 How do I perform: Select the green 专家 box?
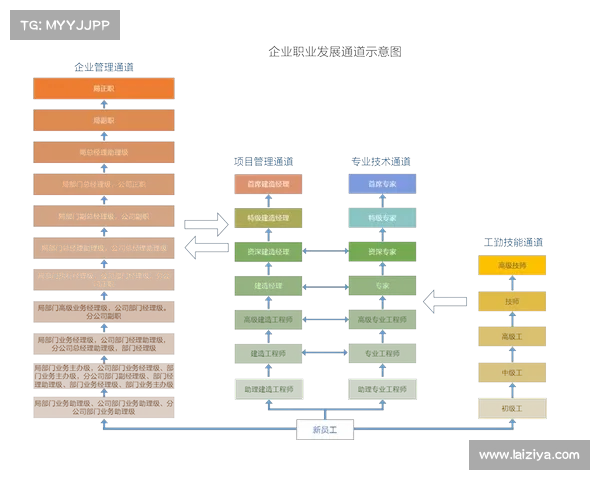382,286
